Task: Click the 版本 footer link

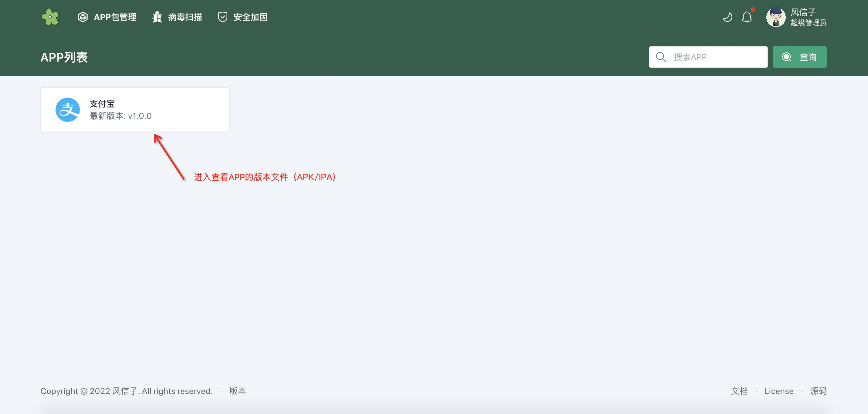Action: pyautogui.click(x=238, y=391)
